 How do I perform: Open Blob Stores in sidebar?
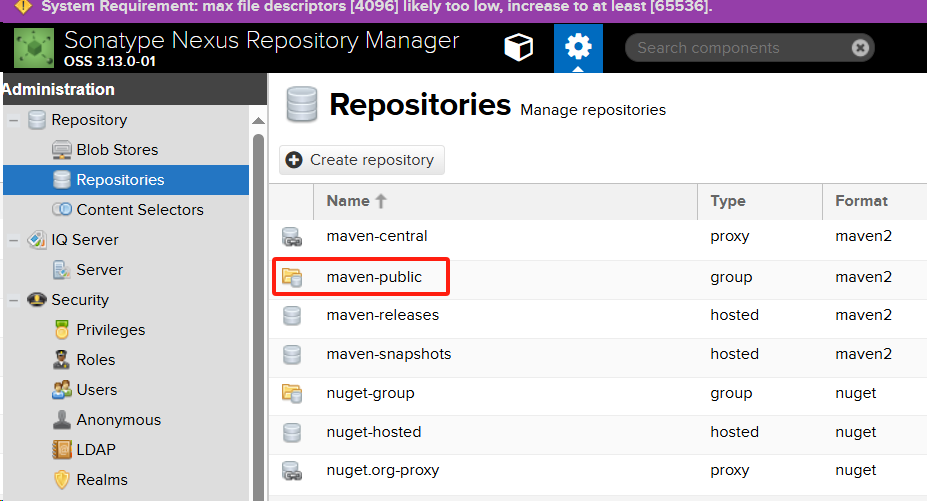117,150
